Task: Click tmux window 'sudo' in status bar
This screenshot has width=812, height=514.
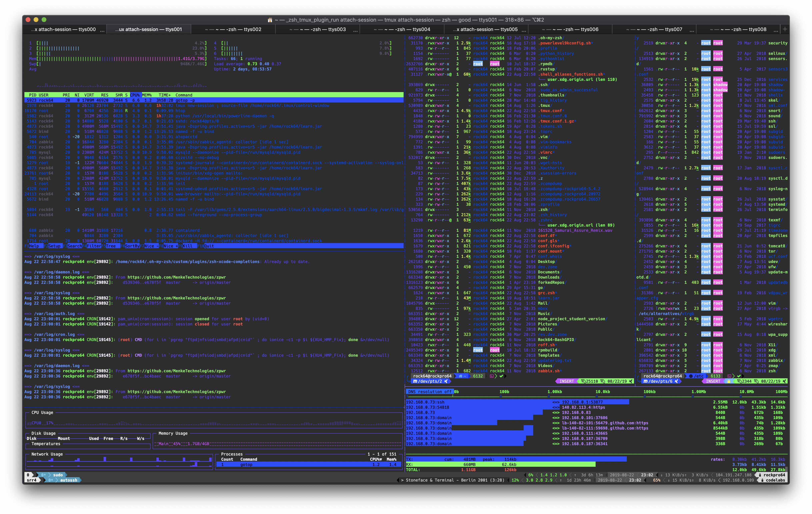Action: click(x=58, y=475)
